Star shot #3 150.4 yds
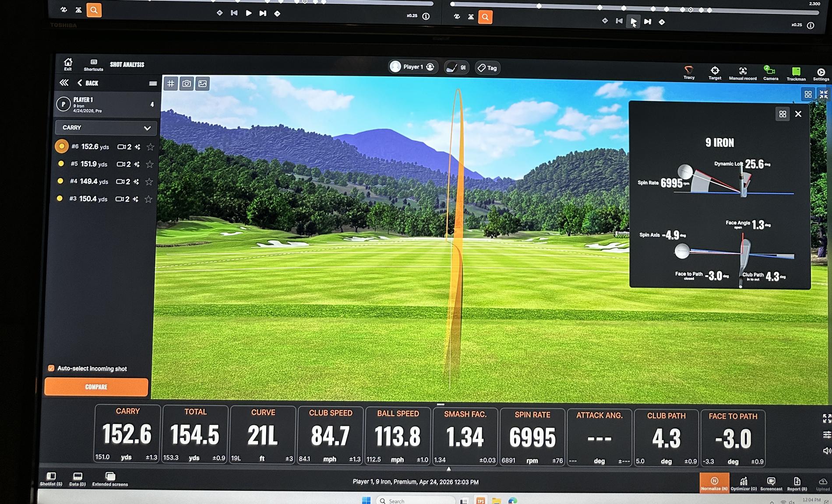The image size is (832, 504). (x=148, y=199)
